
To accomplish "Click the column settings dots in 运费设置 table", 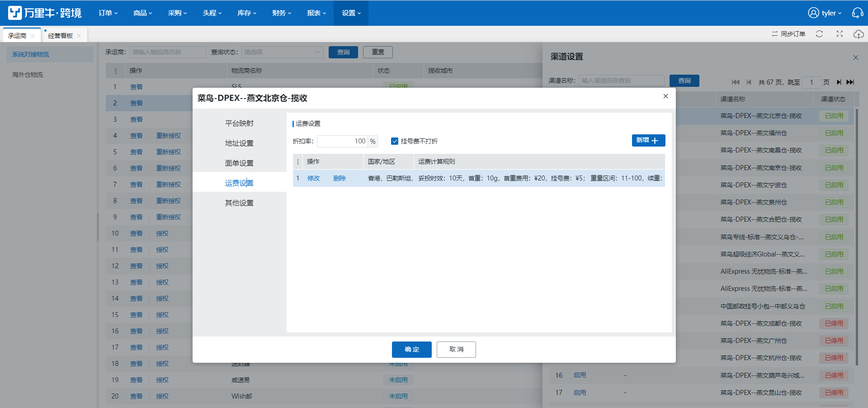I will point(297,161).
